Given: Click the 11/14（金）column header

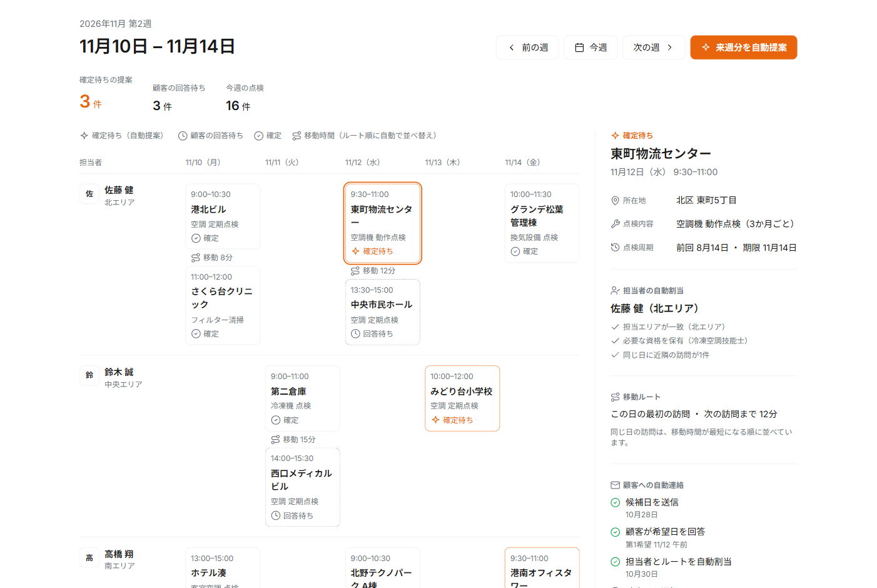Looking at the screenshot, I should pos(524,163).
